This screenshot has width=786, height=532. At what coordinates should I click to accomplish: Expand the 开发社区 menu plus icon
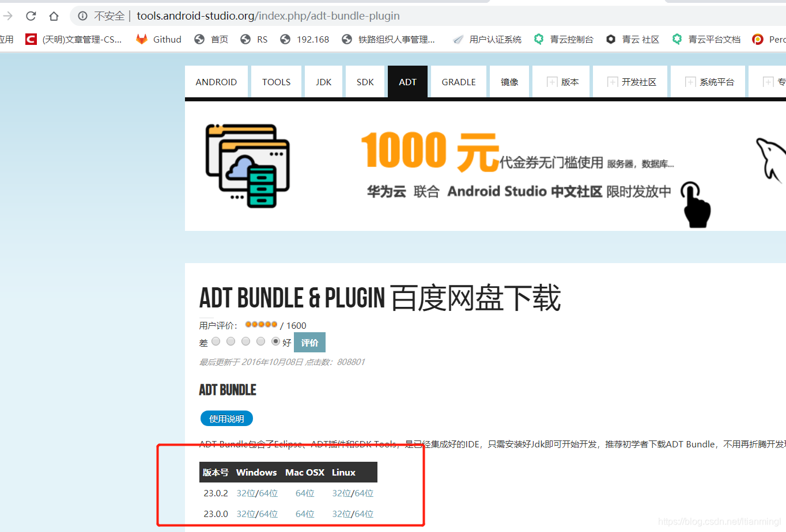pos(613,82)
